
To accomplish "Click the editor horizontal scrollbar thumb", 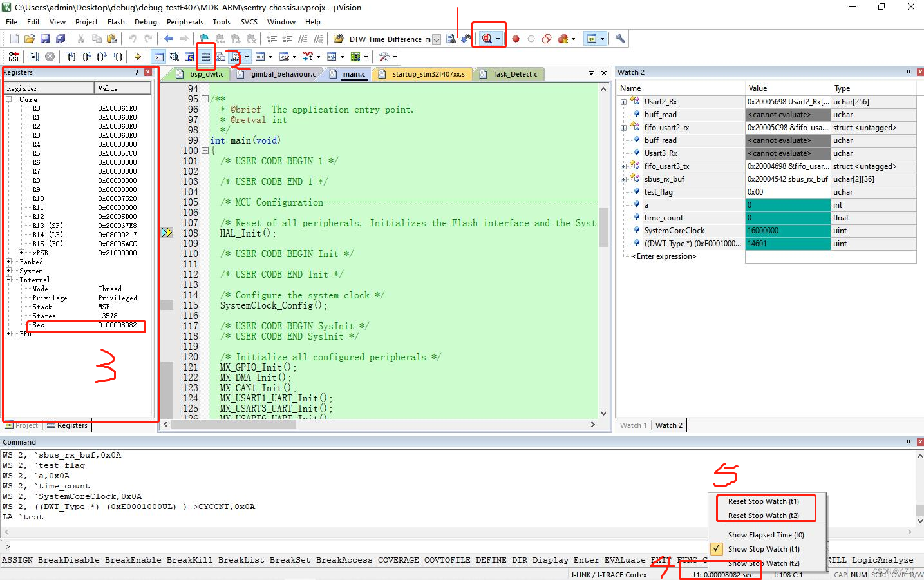I will (234, 424).
